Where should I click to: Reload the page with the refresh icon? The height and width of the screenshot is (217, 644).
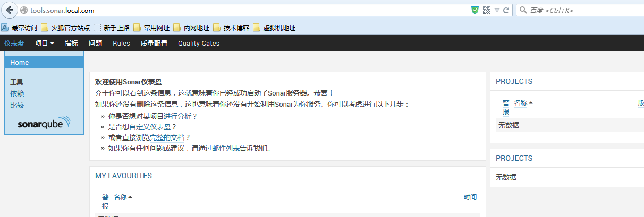tap(506, 10)
